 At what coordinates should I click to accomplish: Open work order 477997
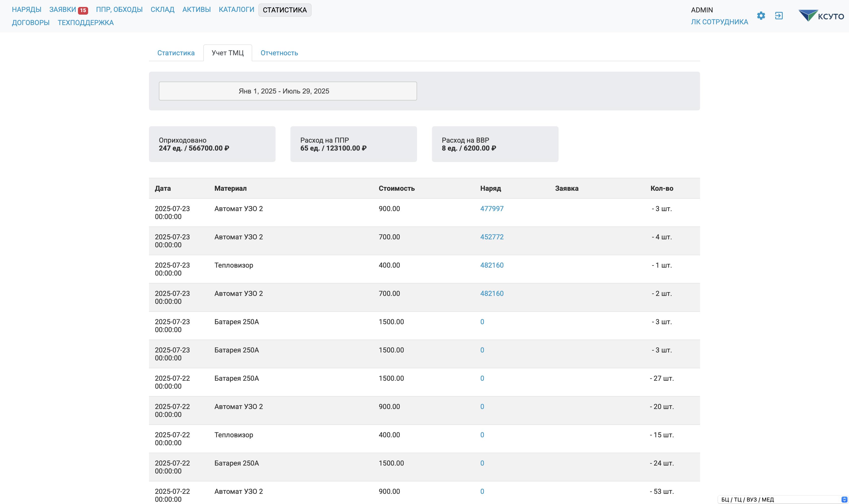click(x=492, y=209)
